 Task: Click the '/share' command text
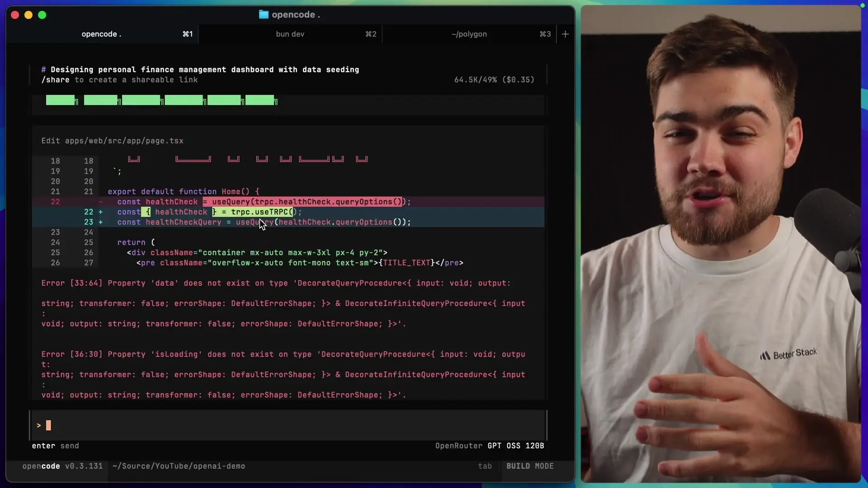(x=56, y=80)
